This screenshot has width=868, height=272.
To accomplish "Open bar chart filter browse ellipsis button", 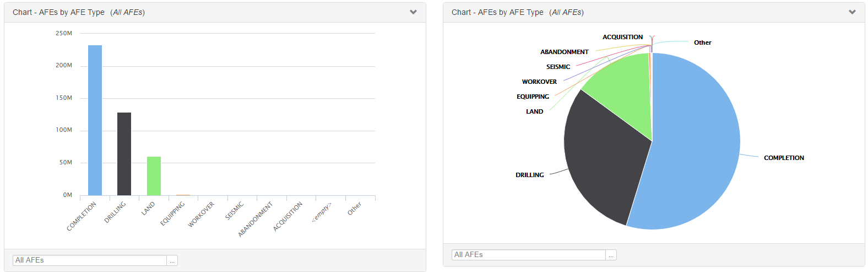I will coord(172,260).
